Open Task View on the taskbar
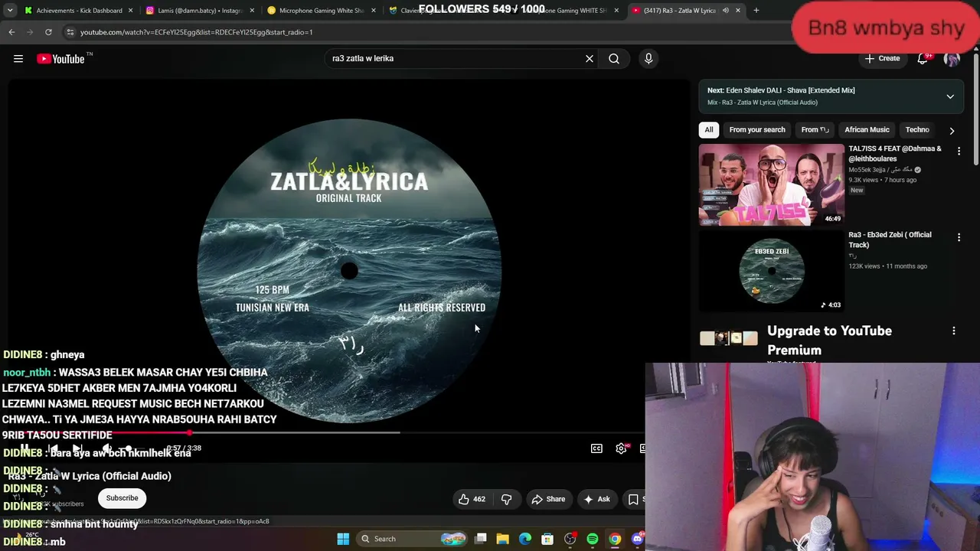The width and height of the screenshot is (980, 551). click(x=481, y=539)
